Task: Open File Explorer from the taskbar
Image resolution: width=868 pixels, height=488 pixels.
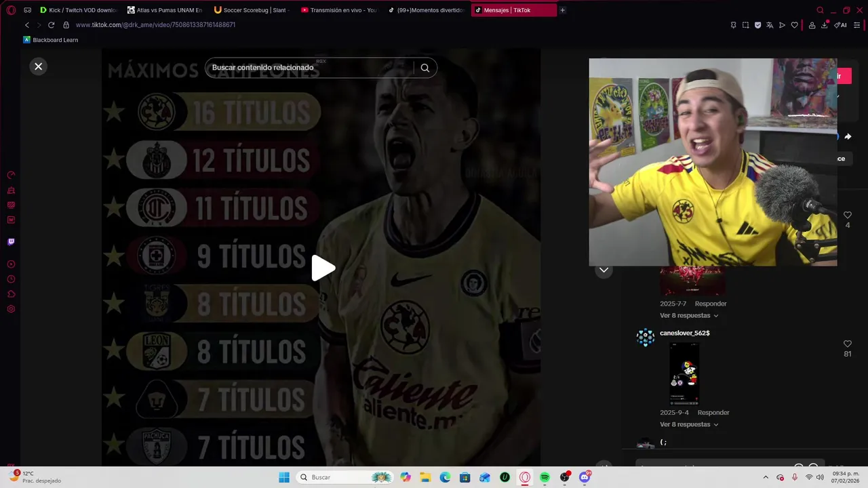Action: coord(425,477)
